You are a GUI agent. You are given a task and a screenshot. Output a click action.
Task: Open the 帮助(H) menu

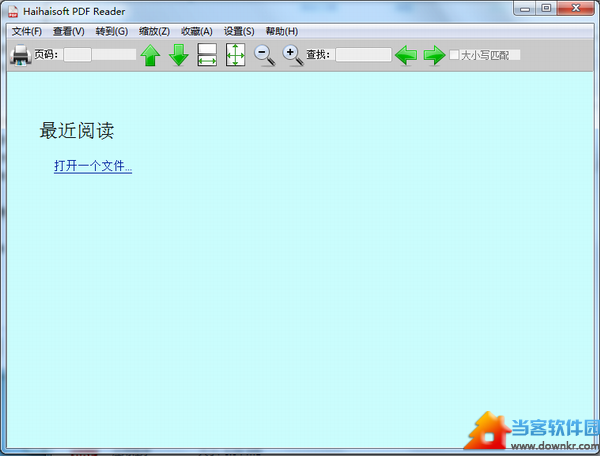pyautogui.click(x=282, y=31)
